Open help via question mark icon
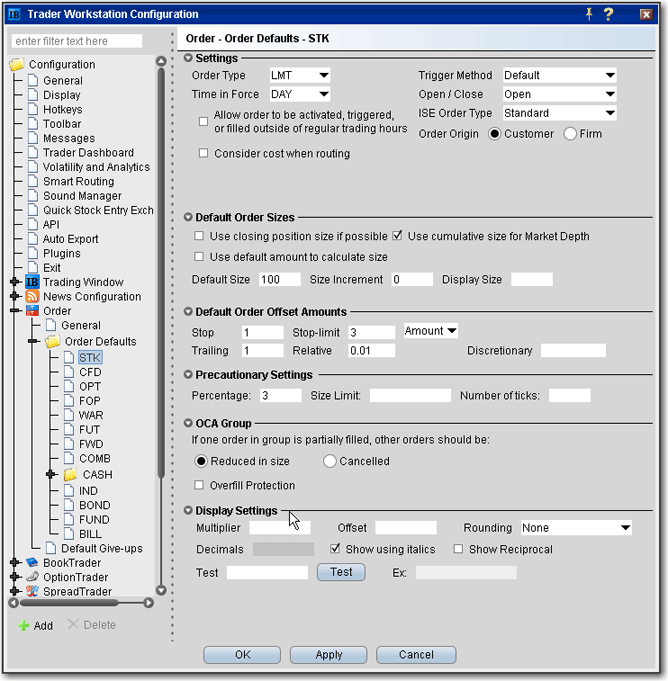 pos(608,14)
